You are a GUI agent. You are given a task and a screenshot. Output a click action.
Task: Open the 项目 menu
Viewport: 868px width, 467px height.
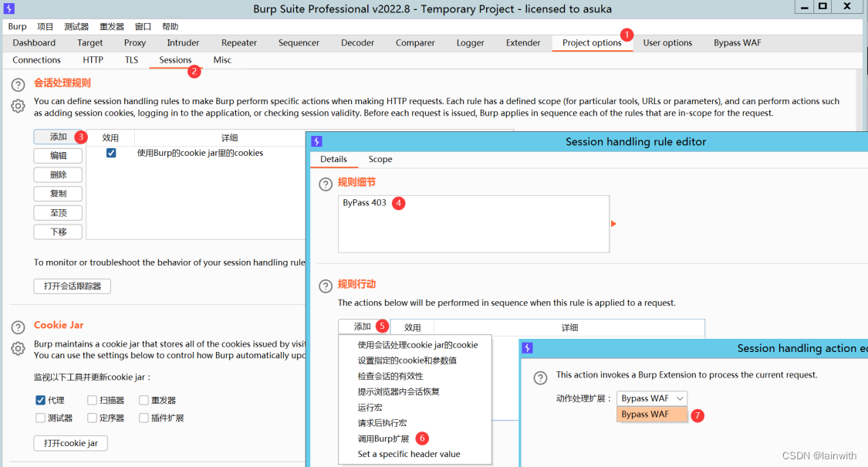click(45, 26)
